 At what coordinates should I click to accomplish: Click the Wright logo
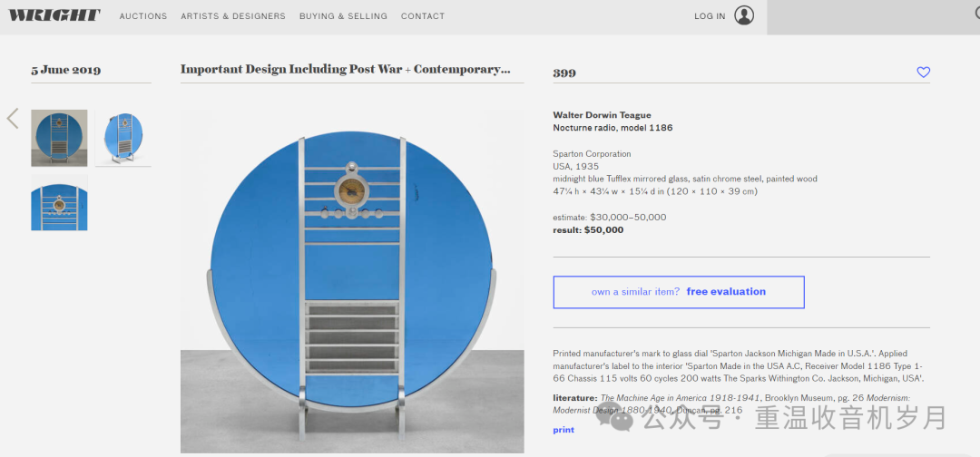pos(54,15)
